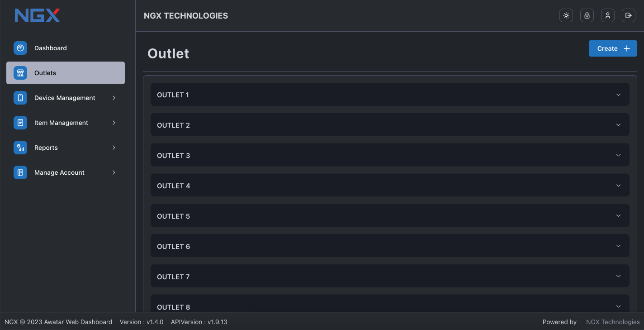
Task: Open the NGX Technologies footer link
Action: (613, 322)
